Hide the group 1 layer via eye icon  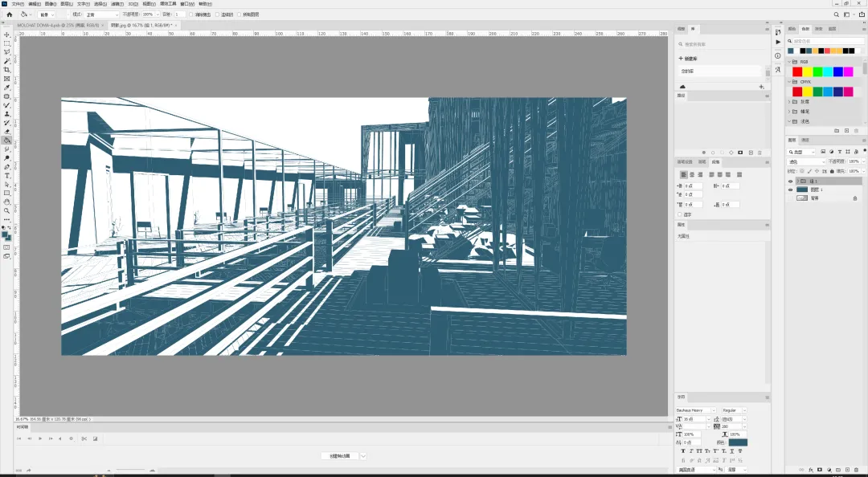point(790,181)
